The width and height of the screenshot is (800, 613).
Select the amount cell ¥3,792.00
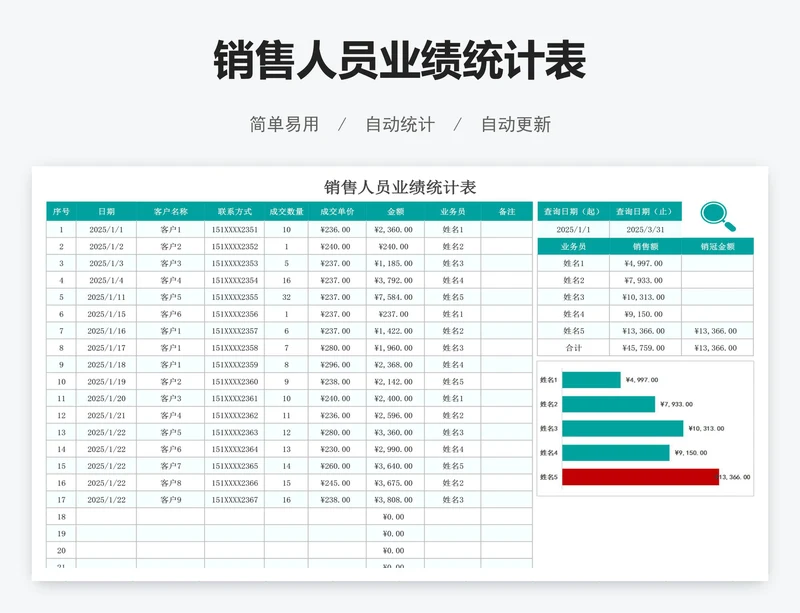point(395,280)
